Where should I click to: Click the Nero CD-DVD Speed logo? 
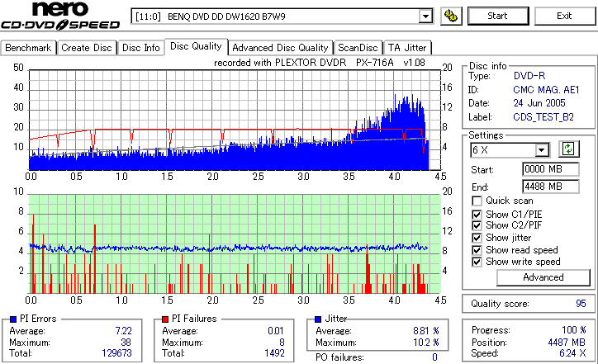[x=60, y=16]
